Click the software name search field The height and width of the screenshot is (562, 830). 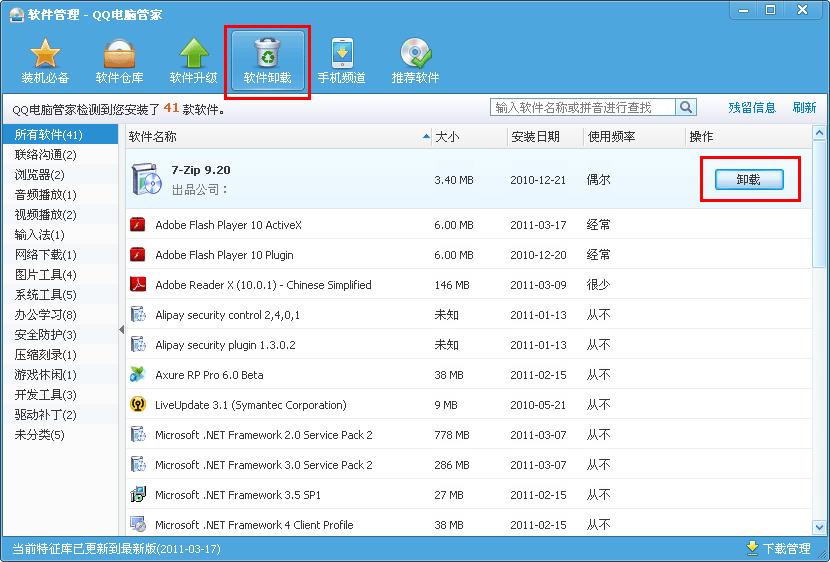tap(582, 107)
